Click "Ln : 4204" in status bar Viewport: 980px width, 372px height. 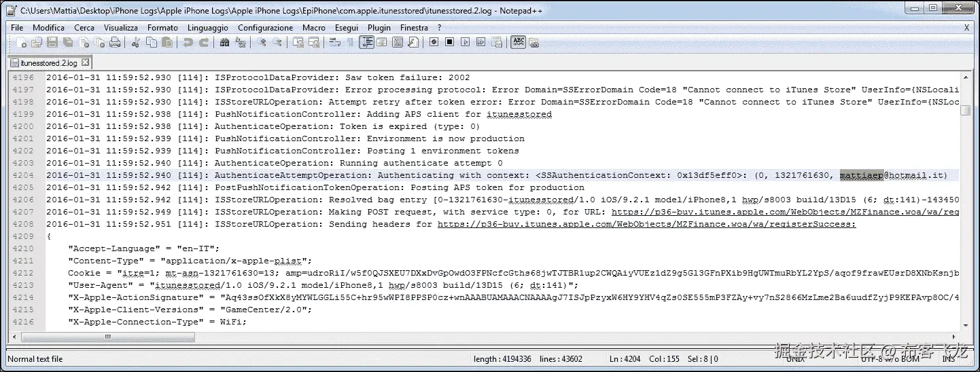[625, 359]
